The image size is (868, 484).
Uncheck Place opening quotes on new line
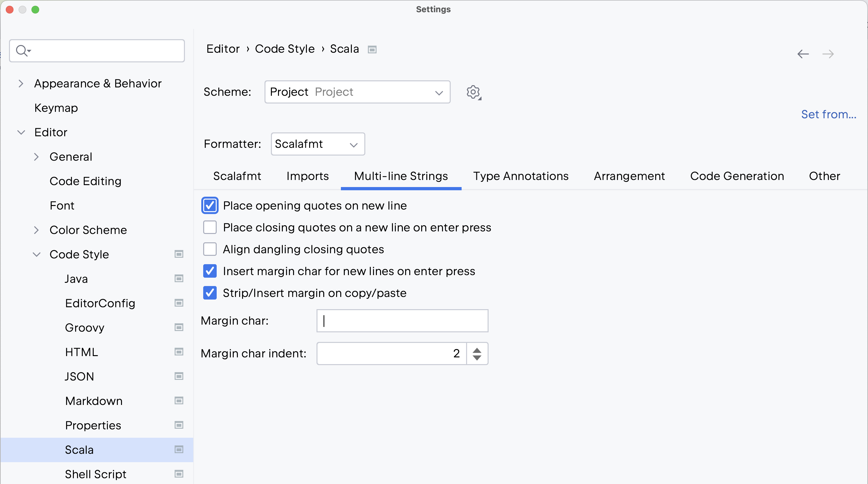[x=210, y=205]
